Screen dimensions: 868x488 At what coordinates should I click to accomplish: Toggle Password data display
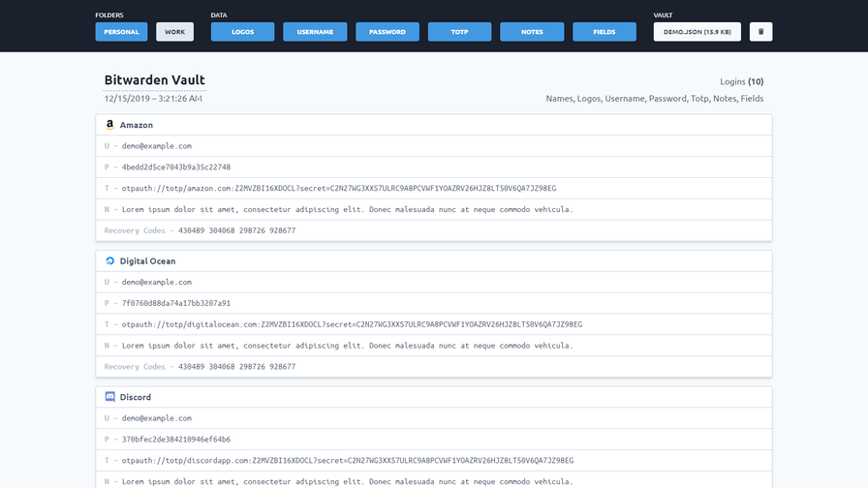pos(387,32)
